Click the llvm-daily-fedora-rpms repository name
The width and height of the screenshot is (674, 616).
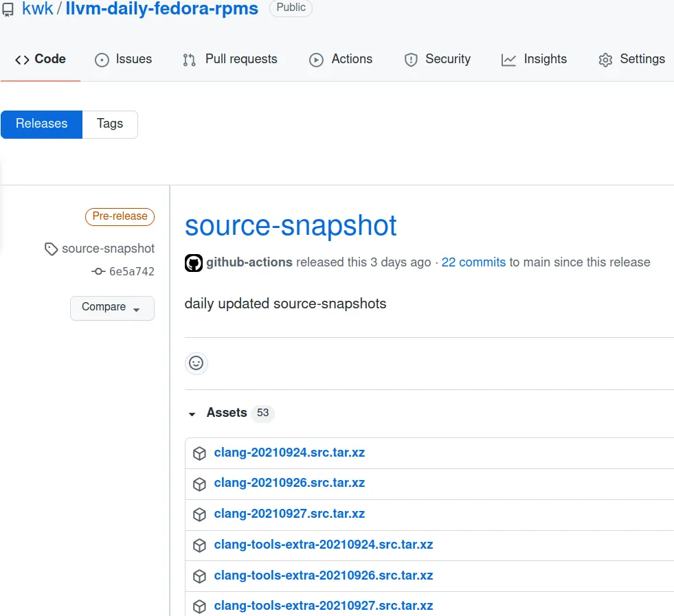[162, 9]
